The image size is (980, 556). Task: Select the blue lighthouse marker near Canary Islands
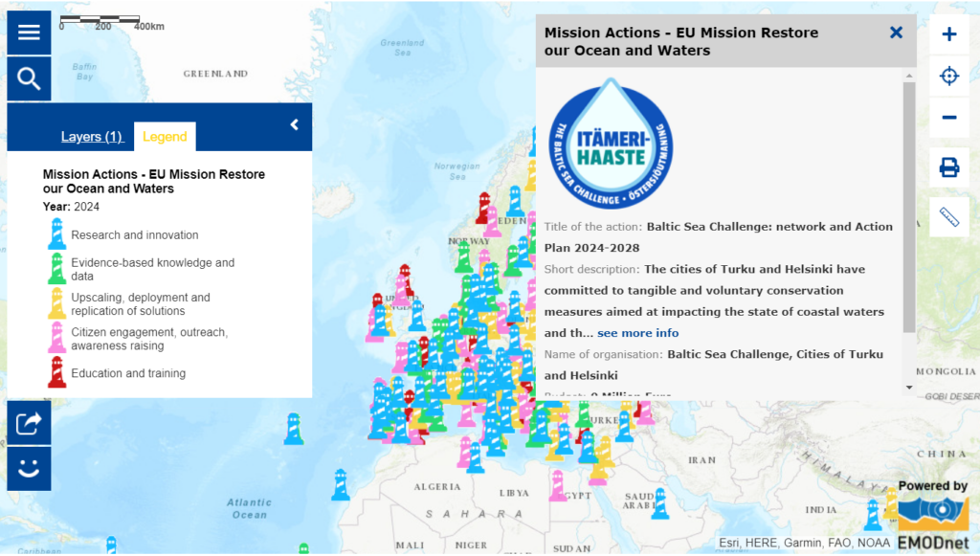pos(341,485)
